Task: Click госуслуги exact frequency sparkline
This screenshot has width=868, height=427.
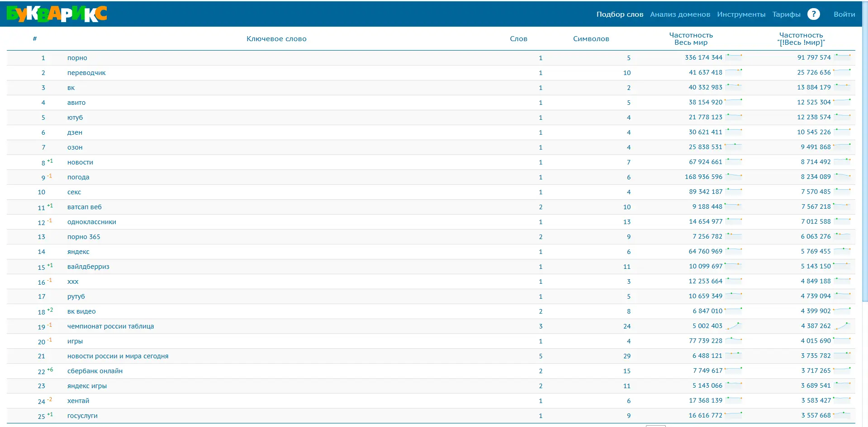Action: [x=842, y=415]
